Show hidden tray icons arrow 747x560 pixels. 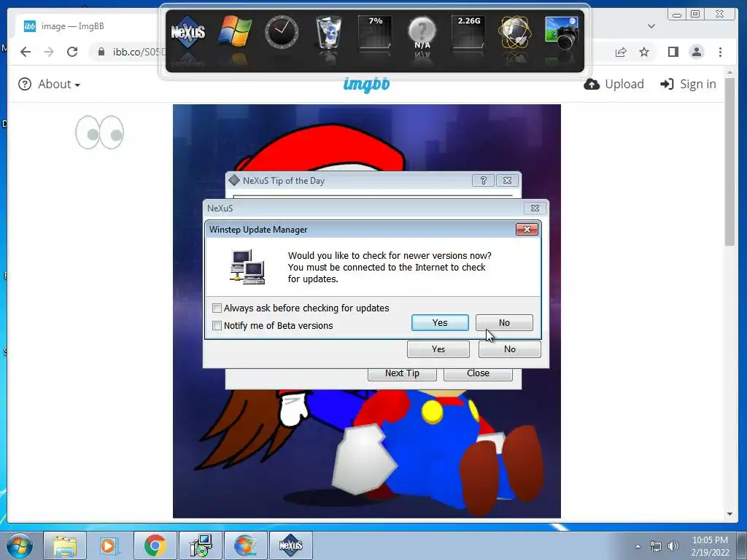[638, 546]
